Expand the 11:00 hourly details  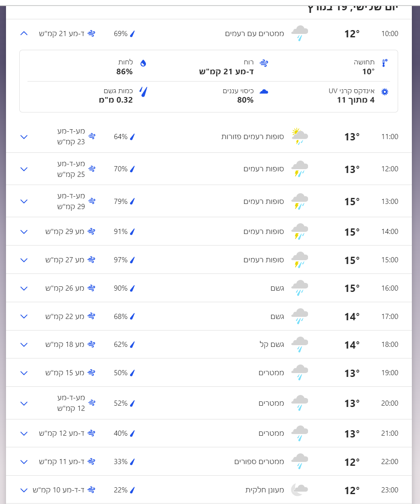pos(24,137)
